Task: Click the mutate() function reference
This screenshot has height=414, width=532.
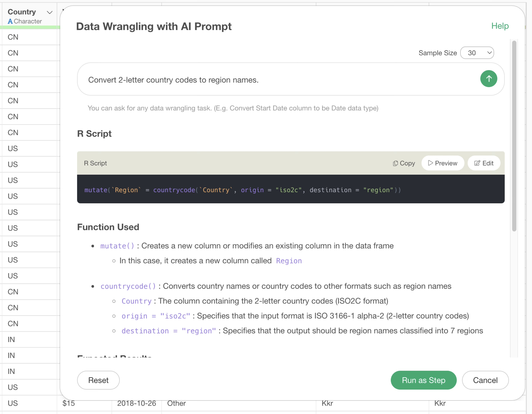Action: [x=117, y=246]
